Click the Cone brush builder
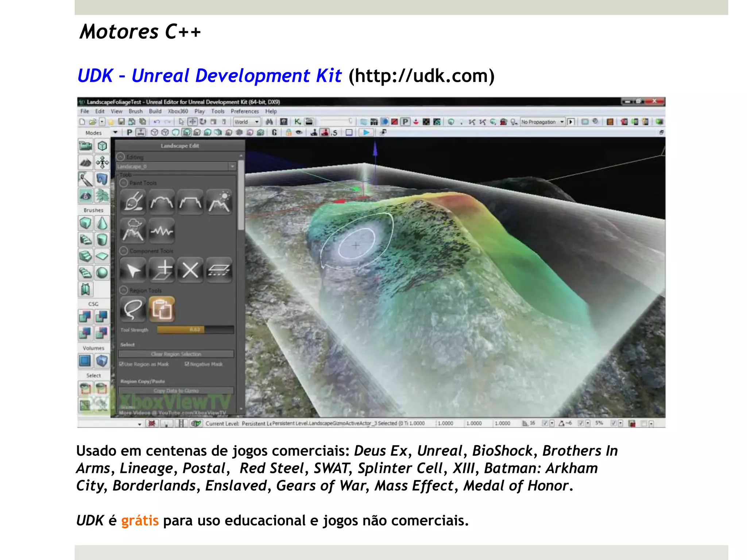Screen dimensions: 747x560 coord(102,223)
